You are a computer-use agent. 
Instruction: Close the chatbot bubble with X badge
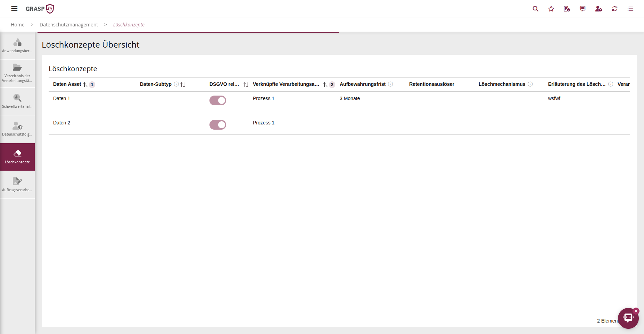click(636, 311)
